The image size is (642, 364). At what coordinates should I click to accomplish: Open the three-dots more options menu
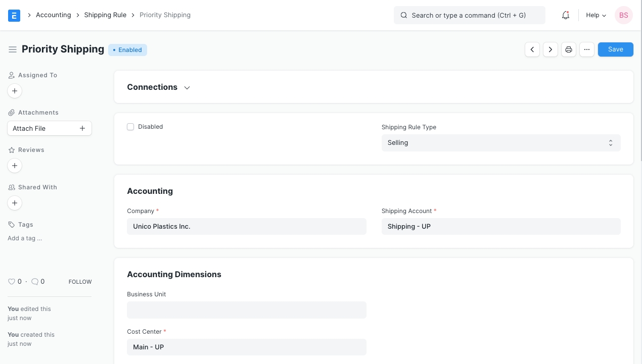(587, 49)
